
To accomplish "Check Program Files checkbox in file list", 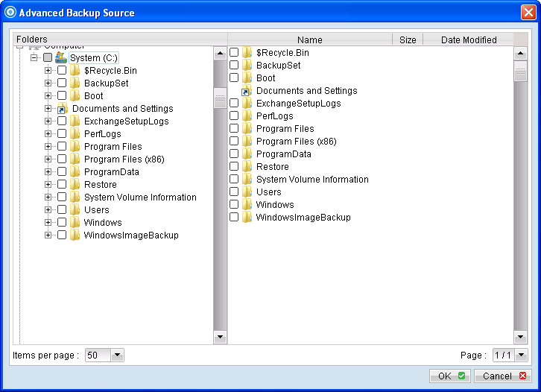I will click(234, 128).
